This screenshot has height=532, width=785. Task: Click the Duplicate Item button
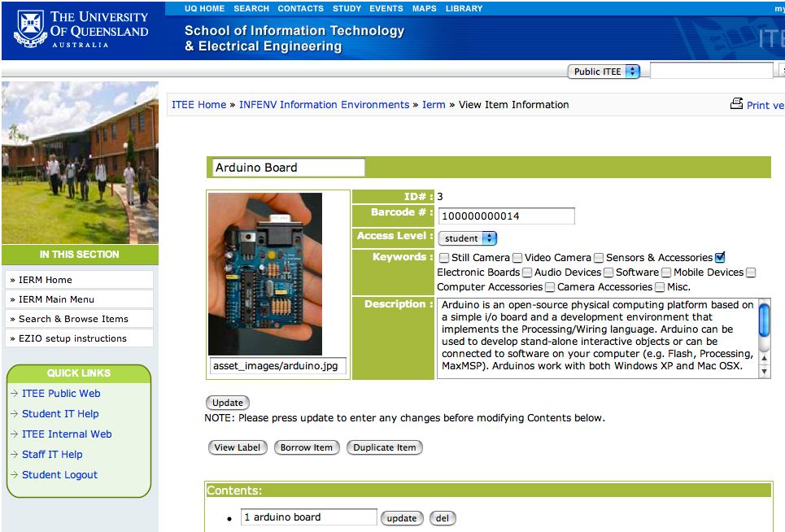tap(385, 447)
